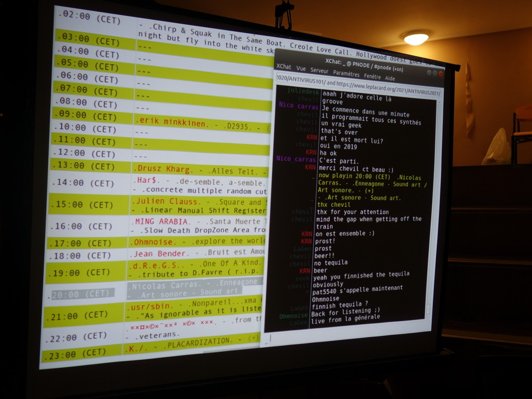Open the Vue menu

tap(301, 69)
